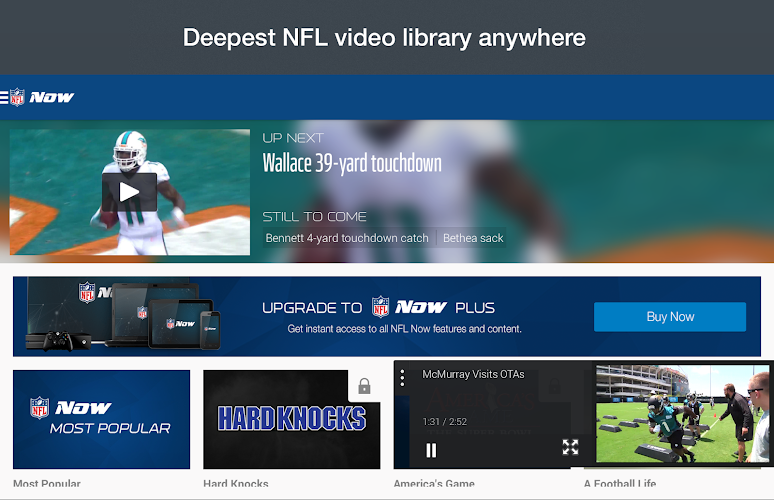Open the Hard Knocks channel thumbnail
This screenshot has width=774, height=500.
(292, 419)
